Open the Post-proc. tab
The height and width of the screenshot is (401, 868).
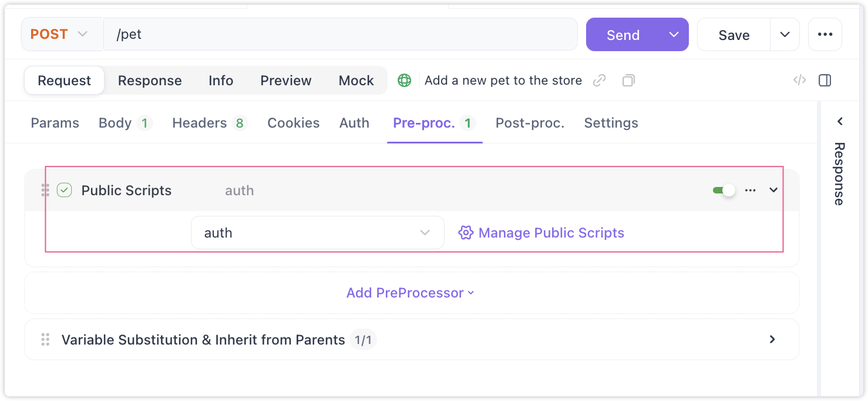tap(530, 123)
